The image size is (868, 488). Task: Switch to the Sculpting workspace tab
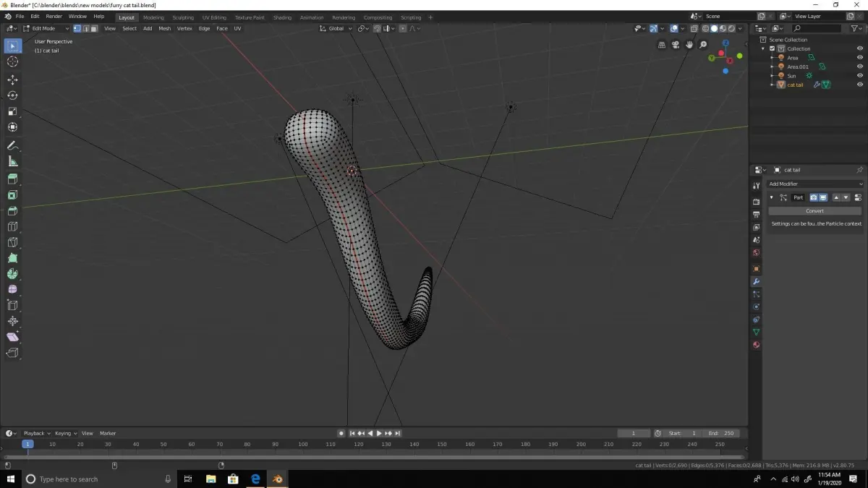pyautogui.click(x=183, y=17)
